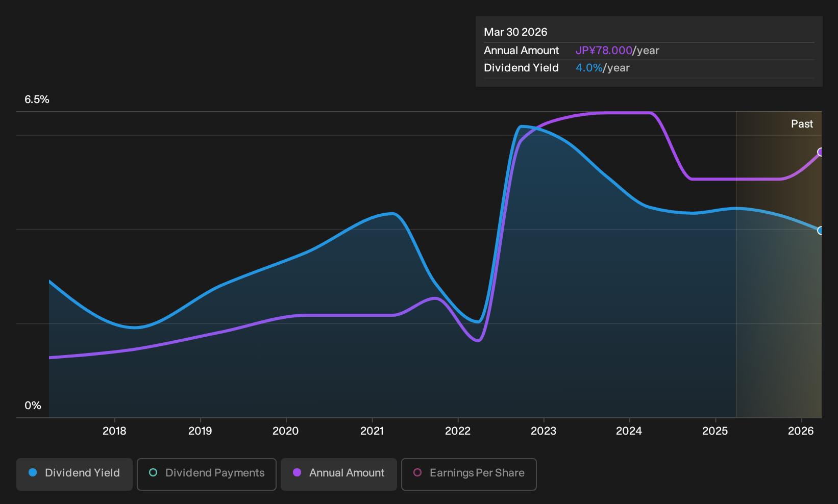The image size is (838, 504).
Task: Enable the Dividend Payments series
Action: click(x=207, y=474)
